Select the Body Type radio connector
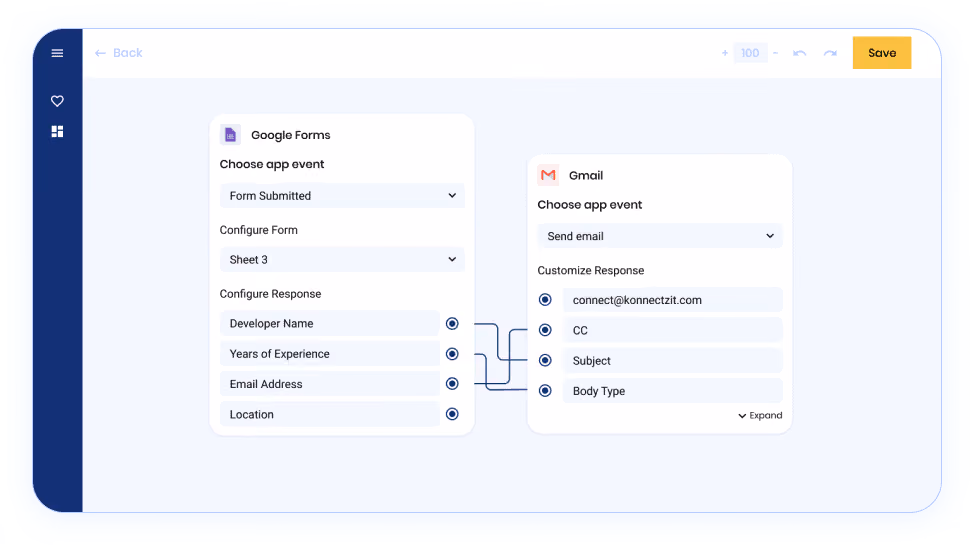This screenshot has width=974, height=549. (545, 391)
